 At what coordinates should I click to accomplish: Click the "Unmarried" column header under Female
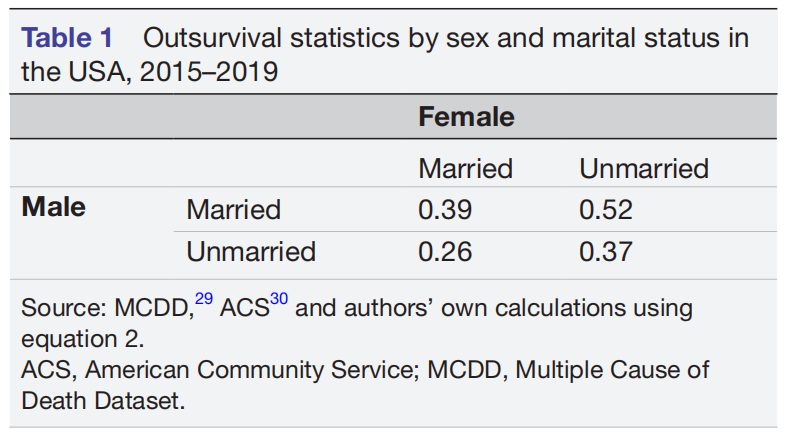coord(644,168)
